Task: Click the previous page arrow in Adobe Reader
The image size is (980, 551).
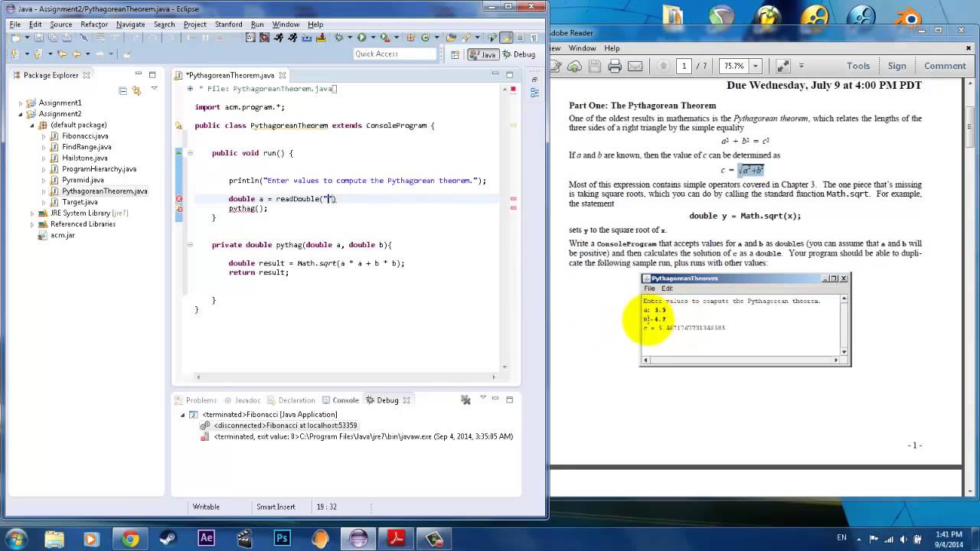Action: click(663, 67)
